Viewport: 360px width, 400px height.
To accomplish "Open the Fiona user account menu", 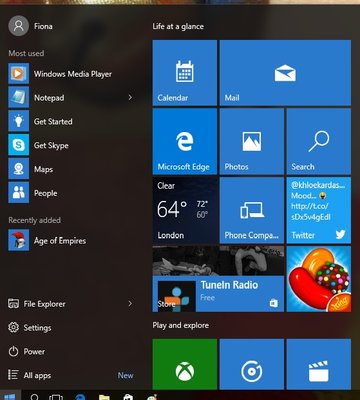I will point(31,26).
